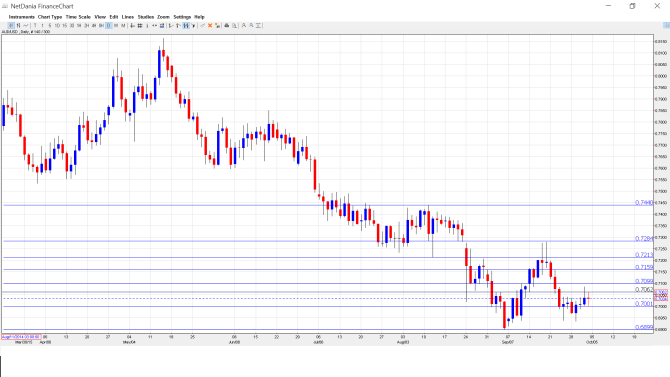Open the Studies menu

coord(146,17)
